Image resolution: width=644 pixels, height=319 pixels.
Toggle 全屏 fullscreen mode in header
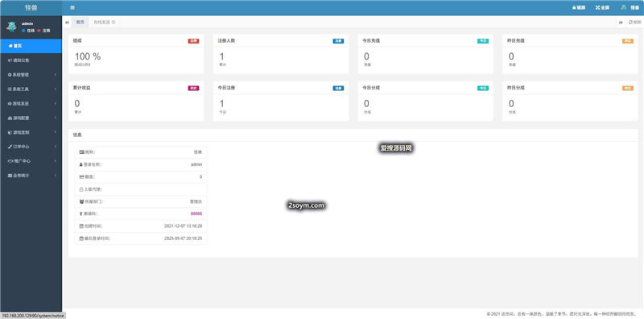tap(602, 8)
